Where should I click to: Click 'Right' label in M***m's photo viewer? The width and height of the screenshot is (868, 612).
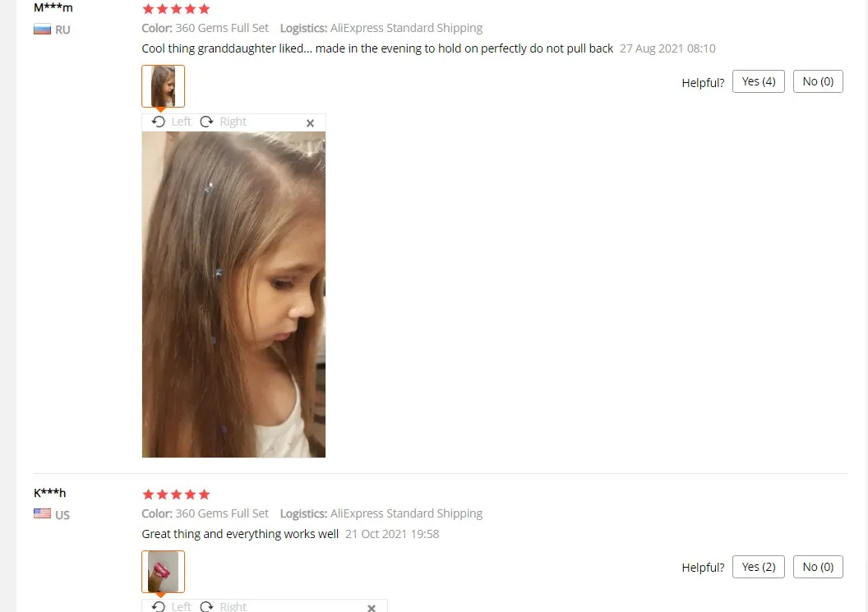click(233, 122)
